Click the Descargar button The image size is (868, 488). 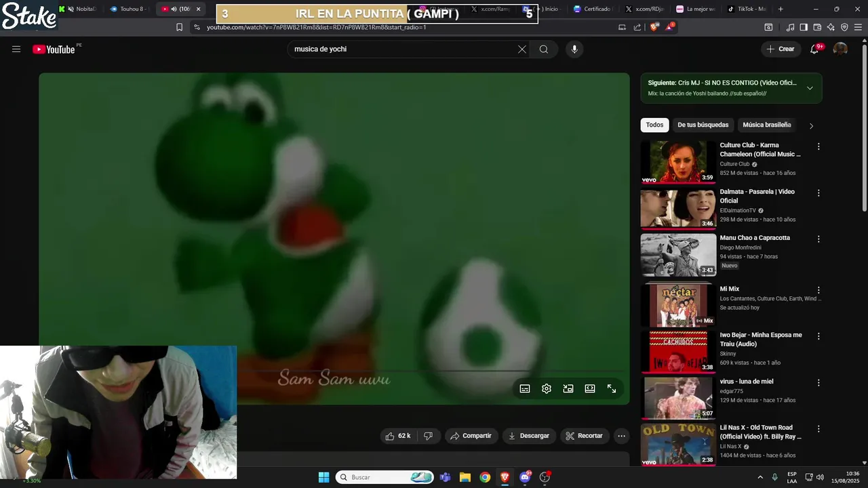tap(530, 436)
